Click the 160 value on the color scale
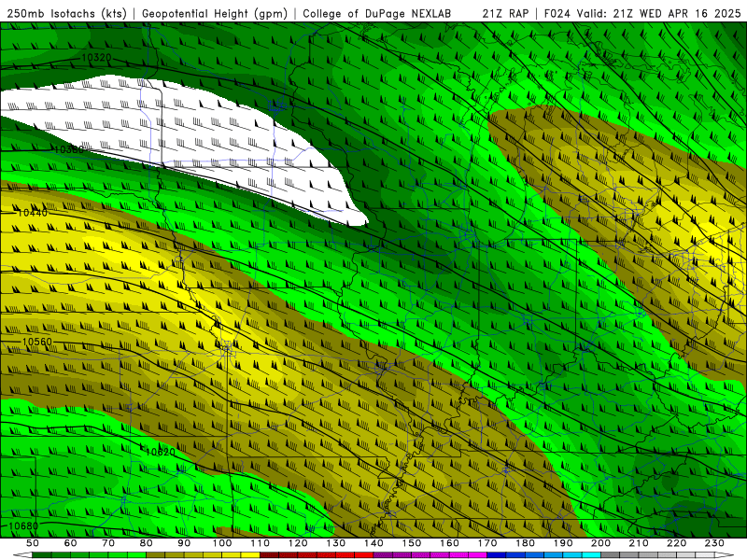This screenshot has height=560, width=747. coord(449,543)
